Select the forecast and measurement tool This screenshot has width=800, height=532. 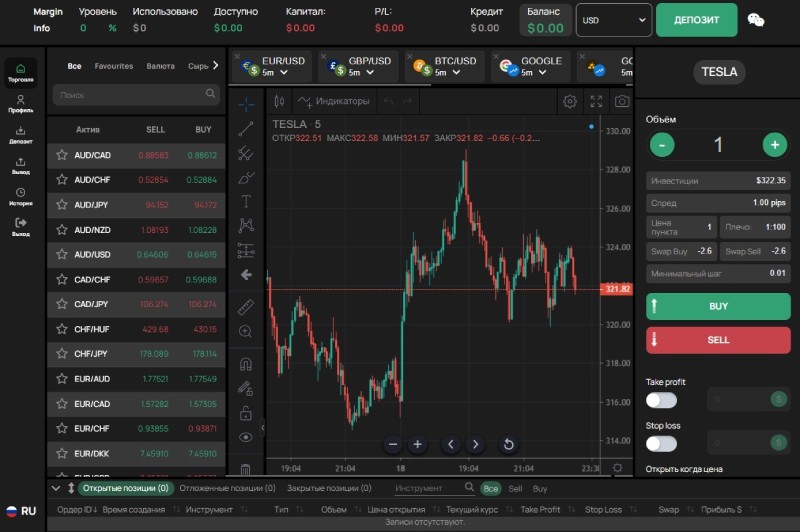(246, 250)
